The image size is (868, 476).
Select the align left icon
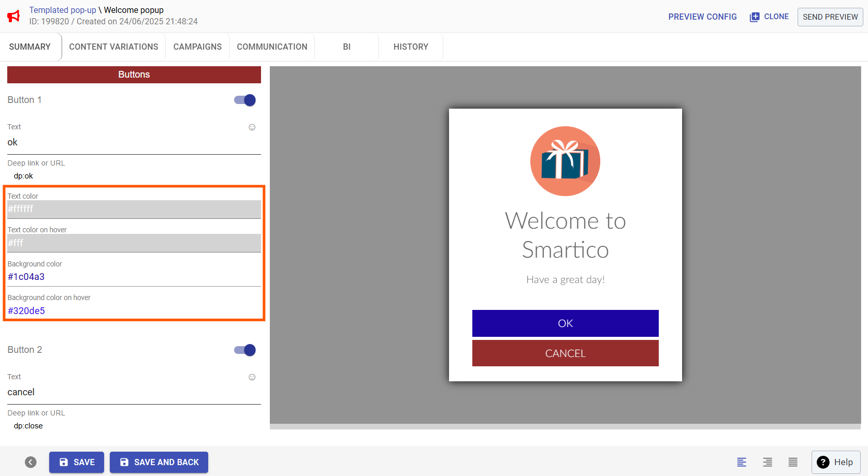(742, 462)
